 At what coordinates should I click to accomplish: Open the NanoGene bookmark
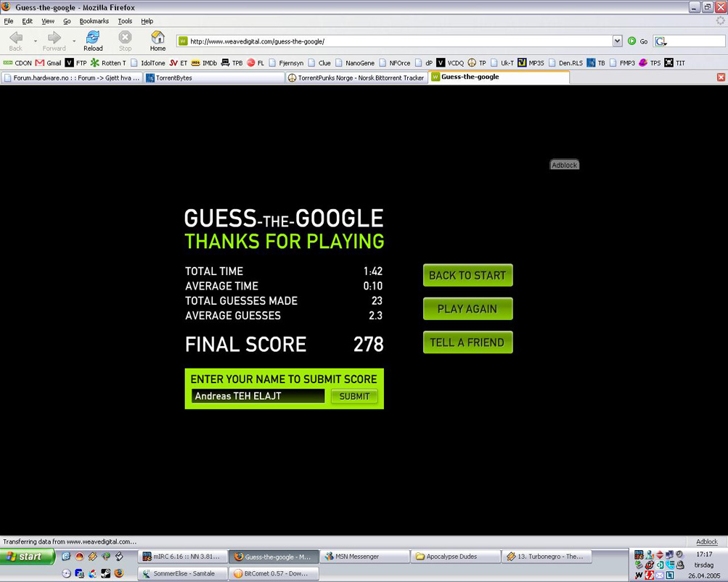(x=355, y=62)
